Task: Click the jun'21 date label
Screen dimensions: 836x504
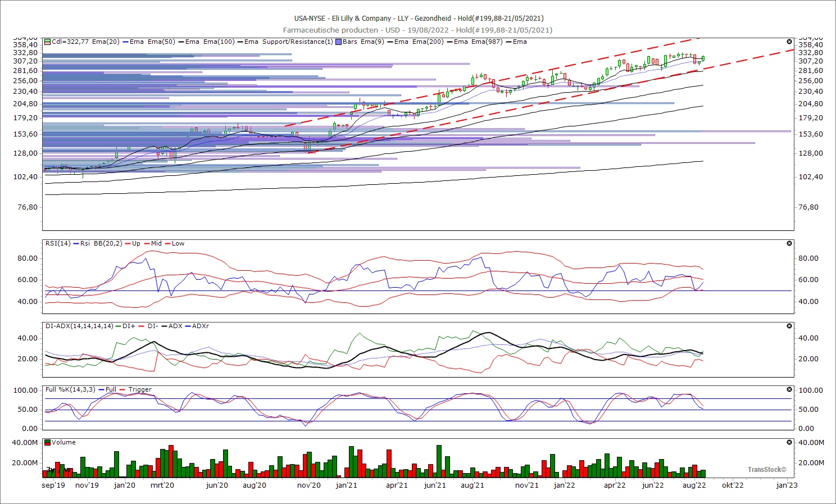Action: pyautogui.click(x=435, y=485)
